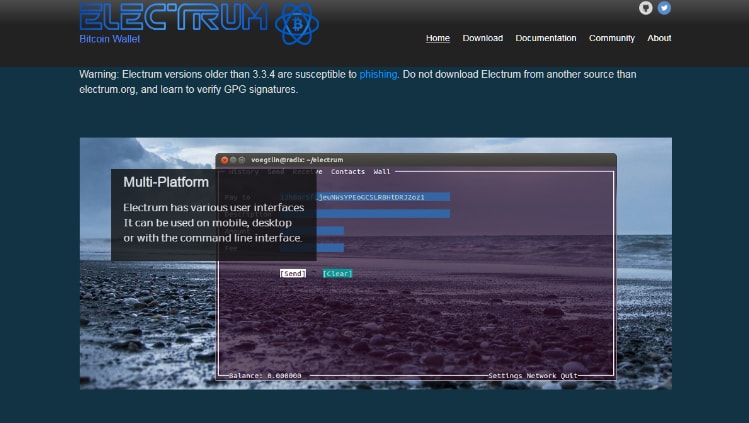Click the Wall tab in the terminal screenshot
Image resolution: width=749 pixels, height=423 pixels.
click(x=382, y=172)
